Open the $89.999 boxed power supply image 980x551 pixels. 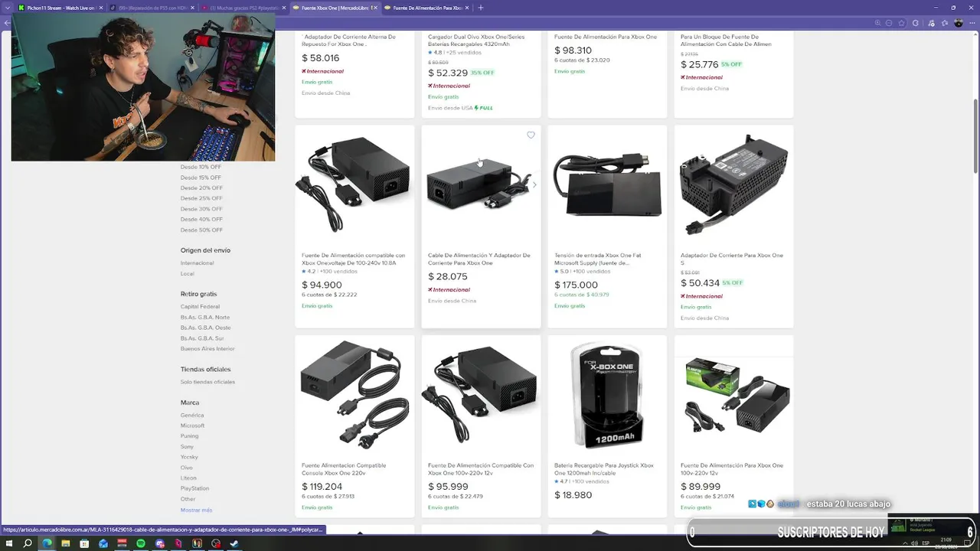click(733, 395)
